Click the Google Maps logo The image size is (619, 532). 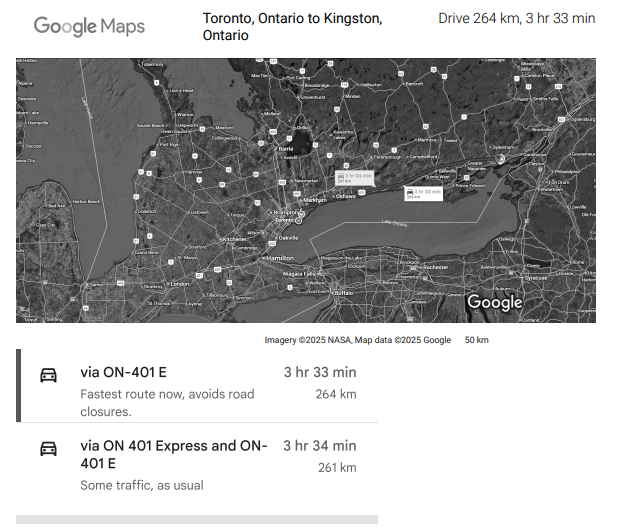(89, 26)
